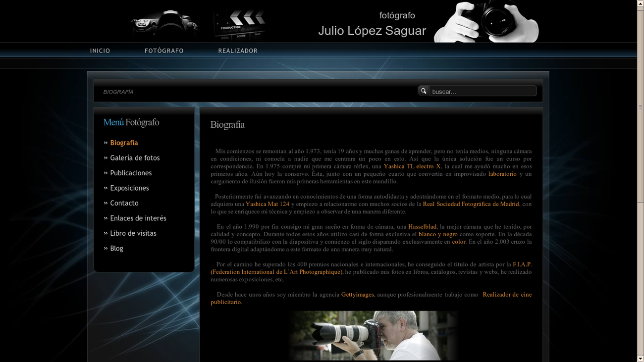Click the film clapperboard image in header
The image size is (644, 362).
[239, 25]
